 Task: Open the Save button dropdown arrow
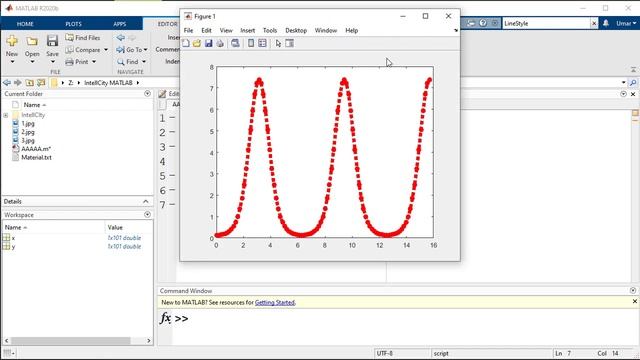point(52,62)
